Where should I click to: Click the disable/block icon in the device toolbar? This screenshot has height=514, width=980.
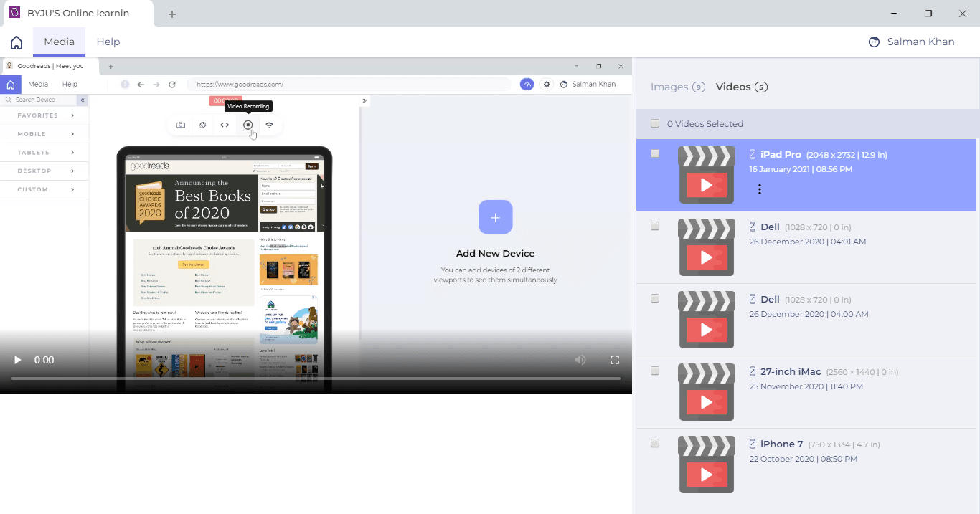click(203, 125)
